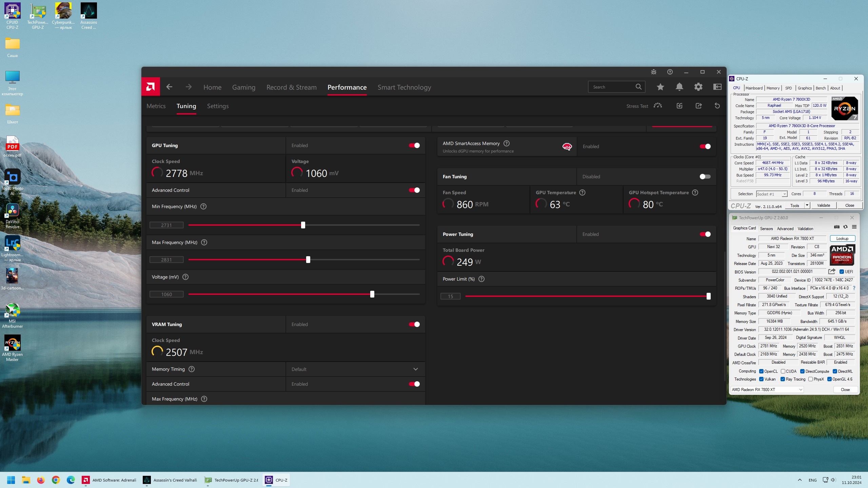Open Sensors tab in GPU-Z
This screenshot has height=488, width=868.
(x=766, y=228)
